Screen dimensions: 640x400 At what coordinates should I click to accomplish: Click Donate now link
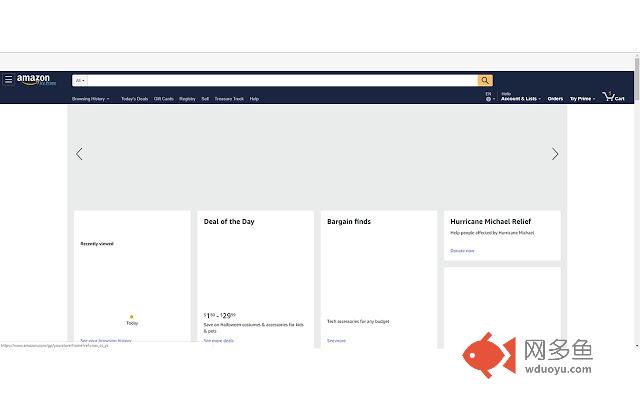(462, 251)
